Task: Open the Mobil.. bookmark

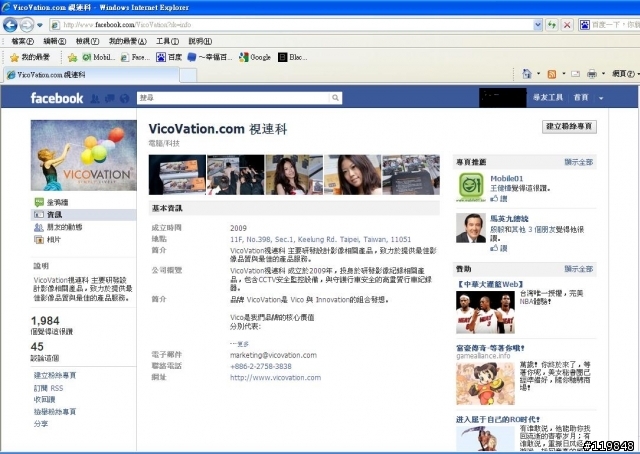Action: (x=98, y=58)
